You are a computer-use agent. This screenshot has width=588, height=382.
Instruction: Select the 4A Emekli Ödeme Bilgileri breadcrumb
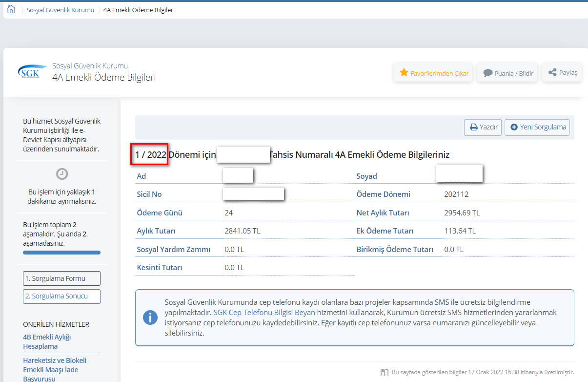pyautogui.click(x=139, y=10)
